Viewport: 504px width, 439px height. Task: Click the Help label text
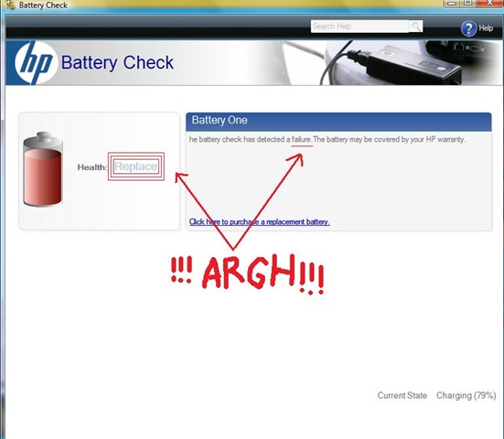click(486, 28)
